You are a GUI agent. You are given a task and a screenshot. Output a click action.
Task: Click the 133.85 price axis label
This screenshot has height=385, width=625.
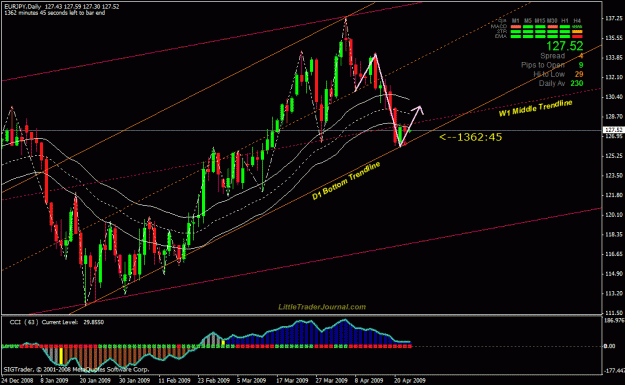tap(614, 57)
